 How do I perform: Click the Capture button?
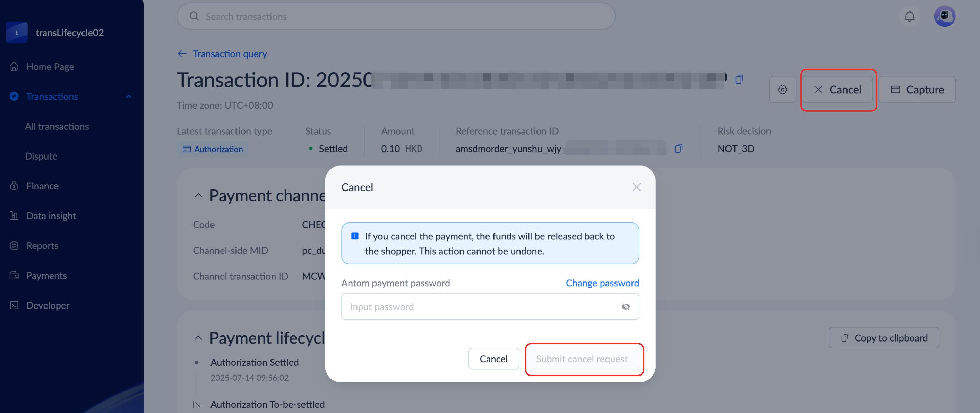coord(917,90)
